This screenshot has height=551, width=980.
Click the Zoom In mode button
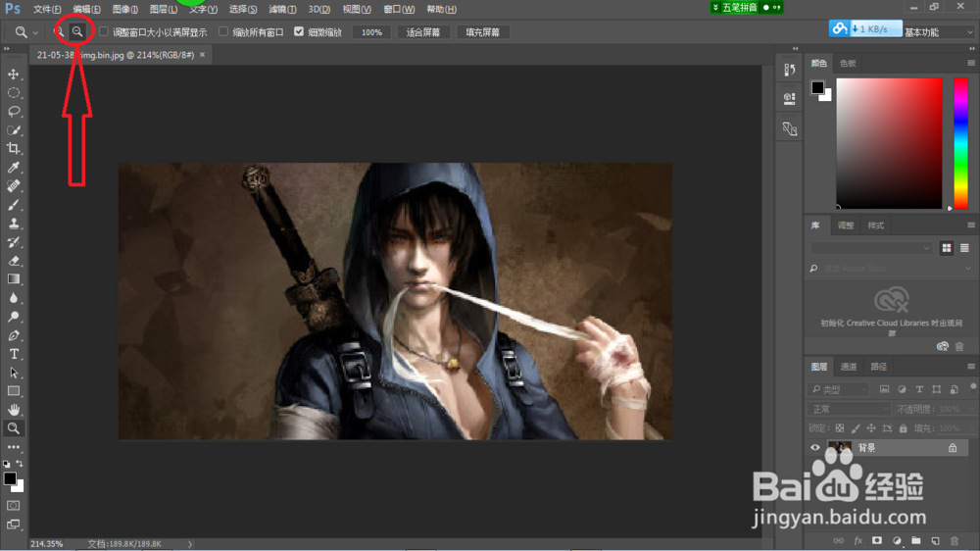[x=59, y=31]
